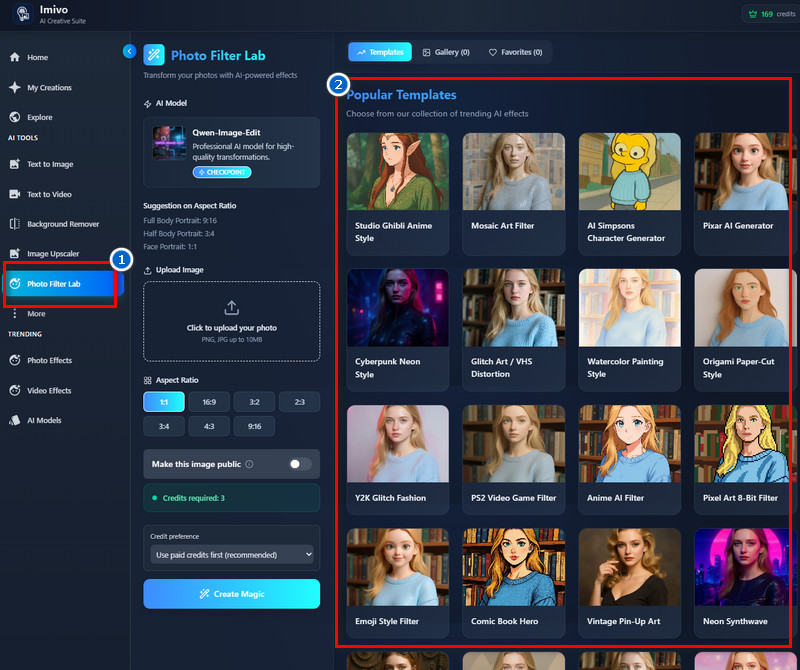Screen dimensions: 800x670
Task: Click the AI Models icon
Action: click(15, 420)
